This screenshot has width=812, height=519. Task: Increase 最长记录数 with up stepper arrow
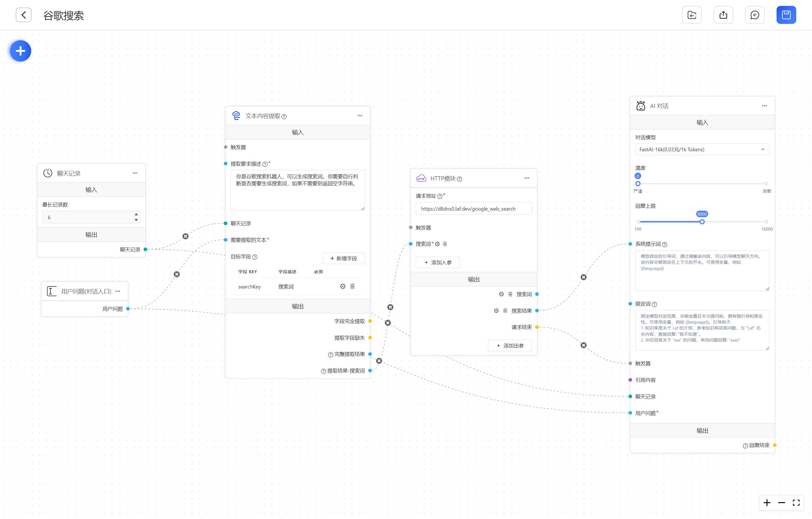tap(136, 214)
